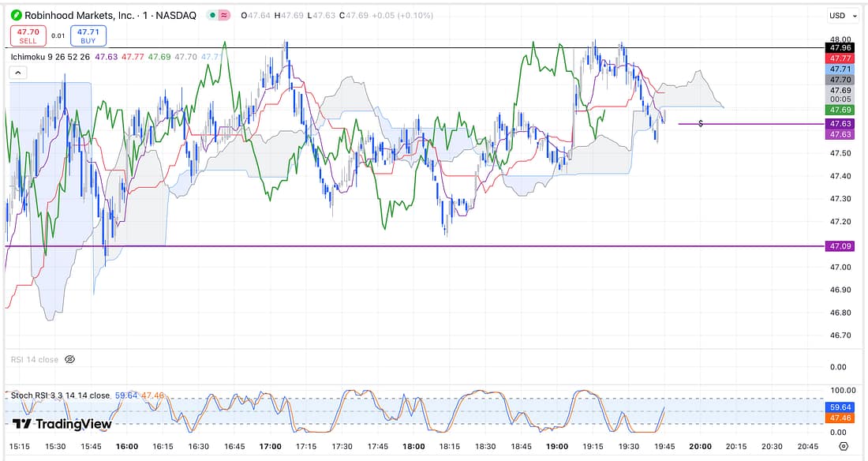868x461 pixels.
Task: Open the USD currency dropdown
Action: 840,15
